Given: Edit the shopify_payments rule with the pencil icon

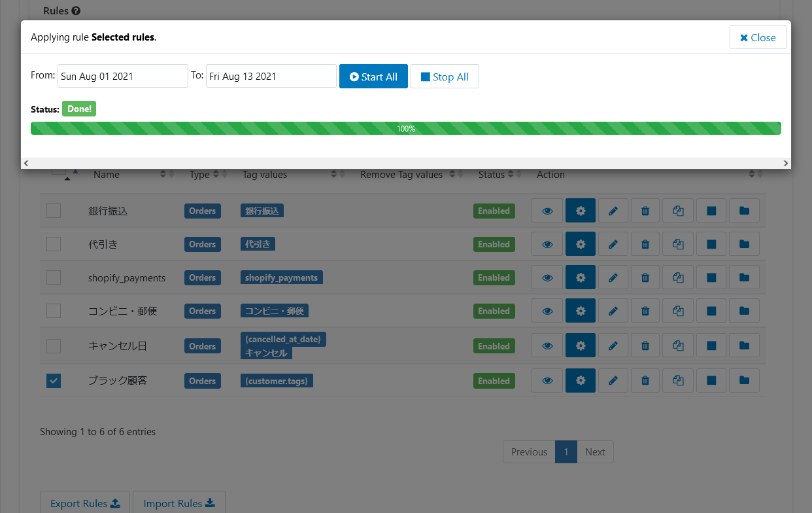Looking at the screenshot, I should click(x=613, y=277).
